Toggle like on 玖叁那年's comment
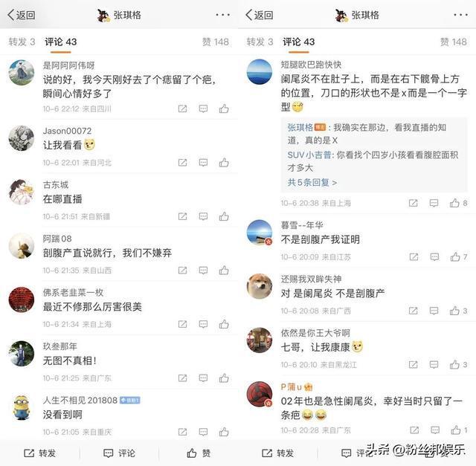476x466 pixels. point(224,378)
